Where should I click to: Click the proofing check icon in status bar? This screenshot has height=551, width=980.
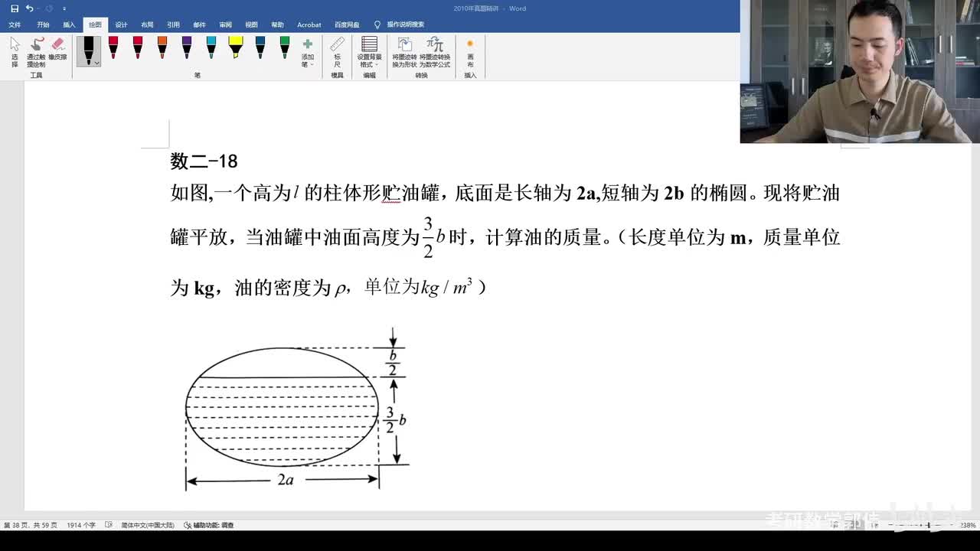point(108,525)
